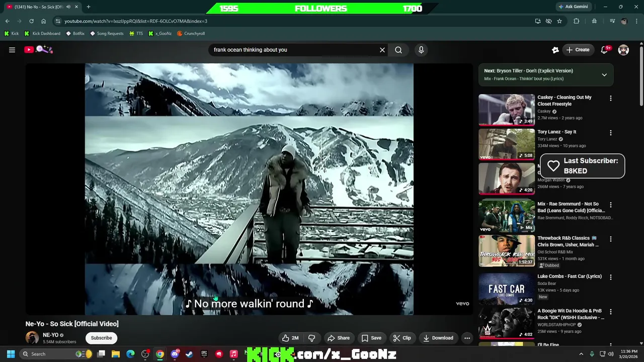Open a new browser tab with plus

pyautogui.click(x=88, y=7)
